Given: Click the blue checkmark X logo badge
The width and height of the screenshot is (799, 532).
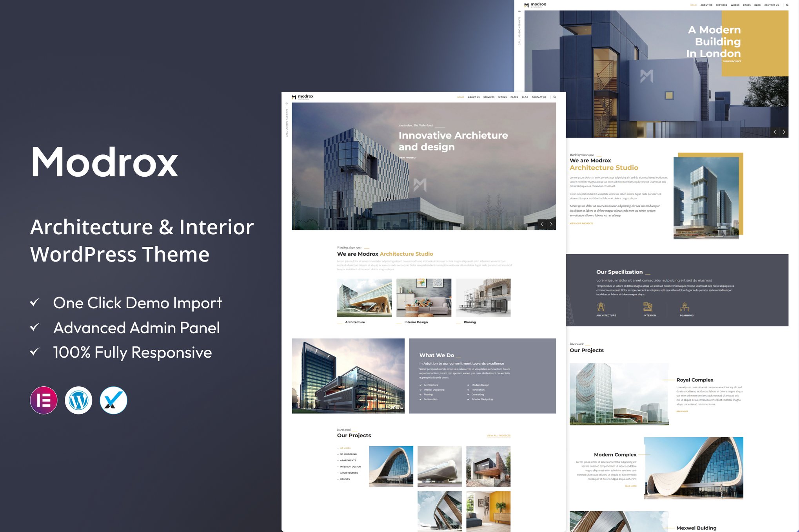Looking at the screenshot, I should point(114,400).
